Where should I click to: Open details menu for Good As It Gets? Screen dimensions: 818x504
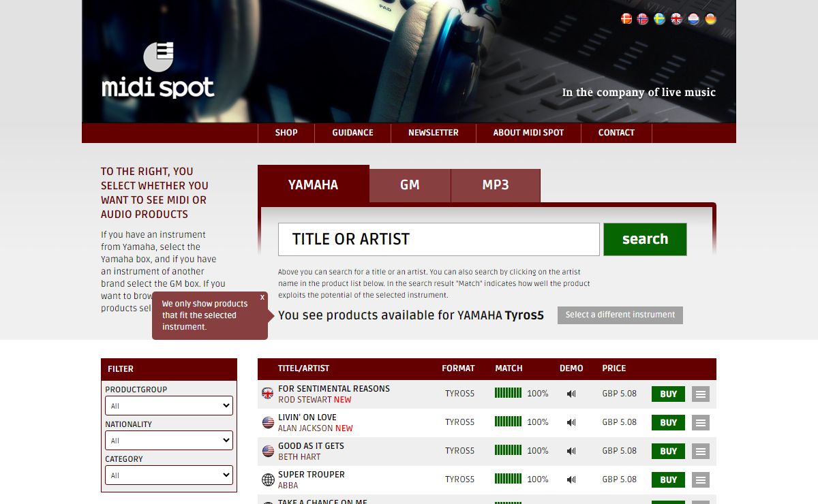(x=701, y=451)
